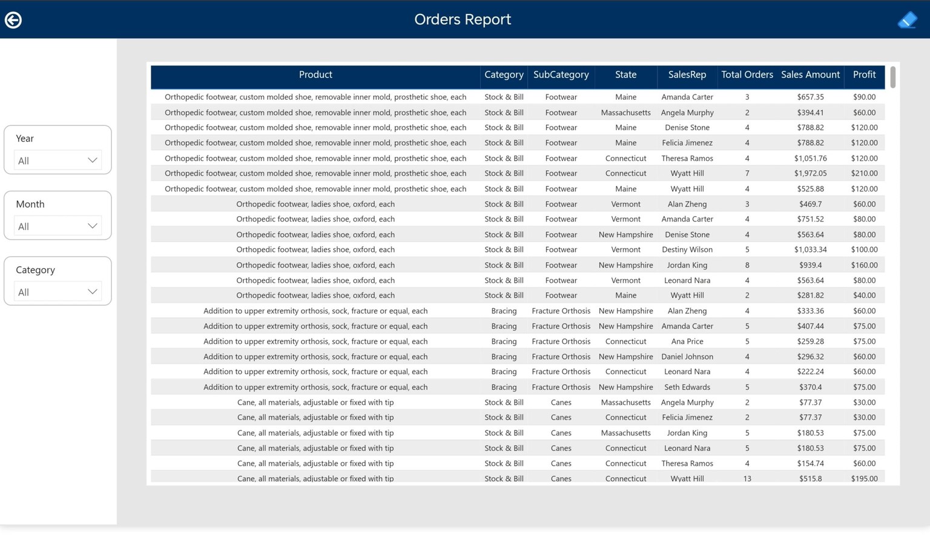Click the $515.8 sales amount cell

coord(810,478)
